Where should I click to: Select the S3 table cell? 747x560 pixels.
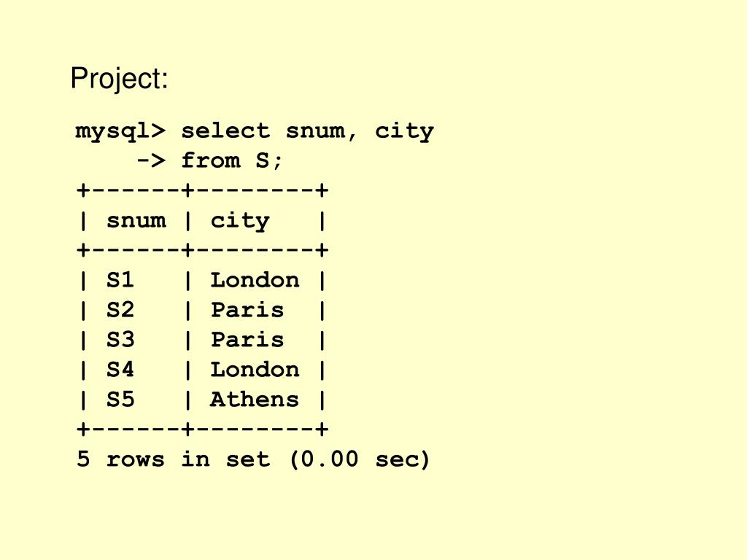coord(120,340)
